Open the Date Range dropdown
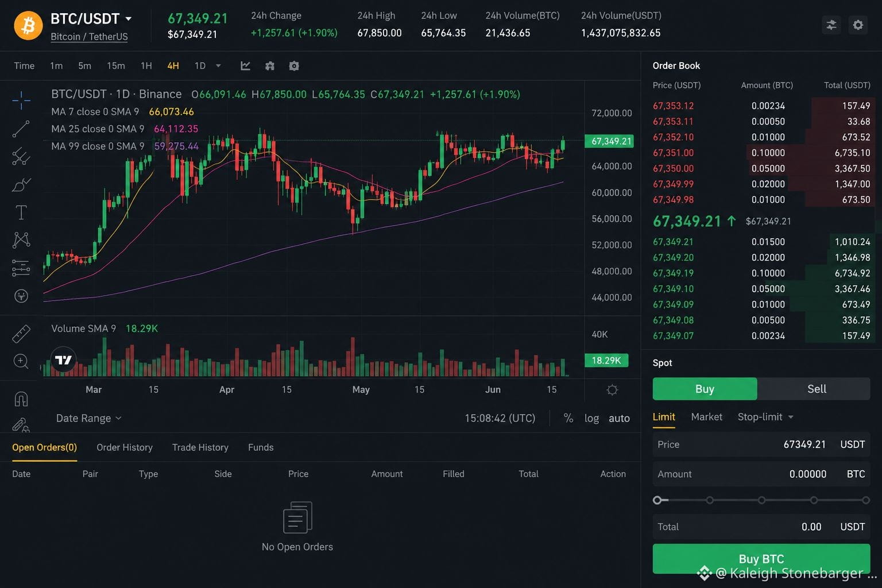The height and width of the screenshot is (588, 882). point(89,418)
